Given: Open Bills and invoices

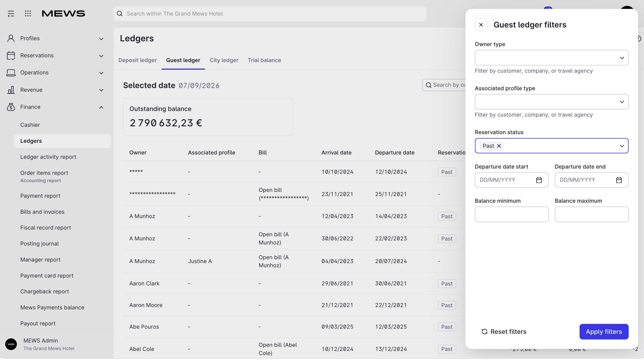Looking at the screenshot, I should [42, 212].
